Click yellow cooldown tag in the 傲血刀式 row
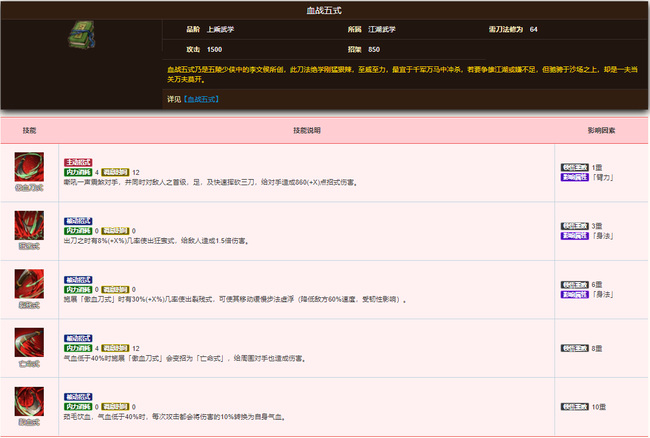This screenshot has height=438, width=650. tap(115, 172)
